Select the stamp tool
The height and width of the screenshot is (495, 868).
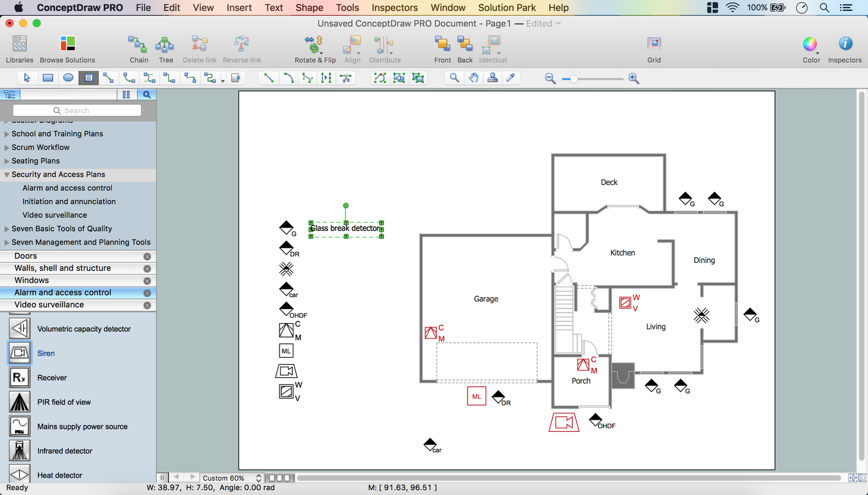click(492, 78)
